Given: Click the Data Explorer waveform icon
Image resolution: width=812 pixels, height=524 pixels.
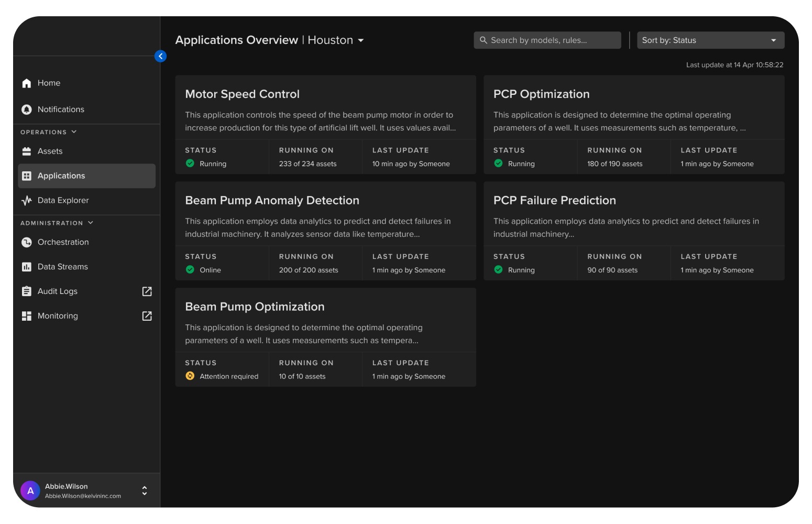Looking at the screenshot, I should tap(27, 201).
